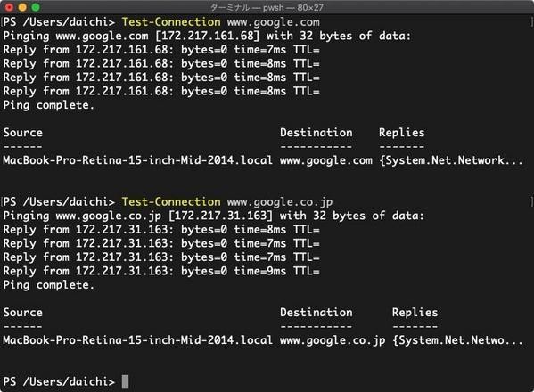The width and height of the screenshot is (534, 392).
Task: Click IP address [172.217.31.163] in Pinging line
Action: [x=220, y=216]
